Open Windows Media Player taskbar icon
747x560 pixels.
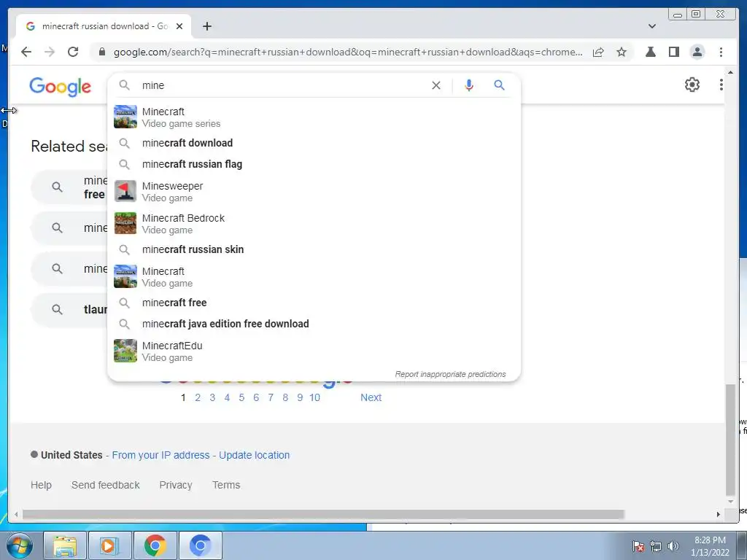tap(109, 545)
